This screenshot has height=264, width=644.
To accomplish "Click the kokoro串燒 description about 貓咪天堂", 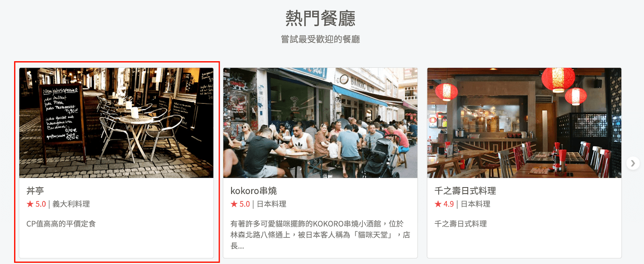I will pos(320,235).
